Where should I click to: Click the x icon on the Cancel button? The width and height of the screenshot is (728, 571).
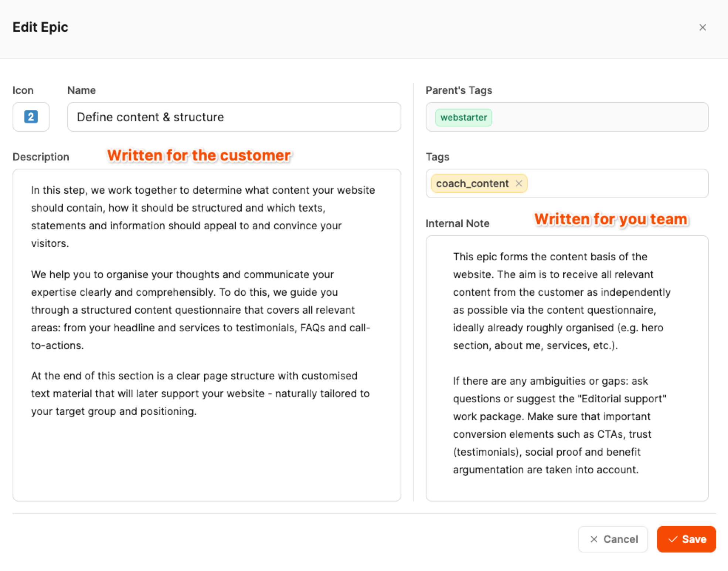pyautogui.click(x=594, y=539)
